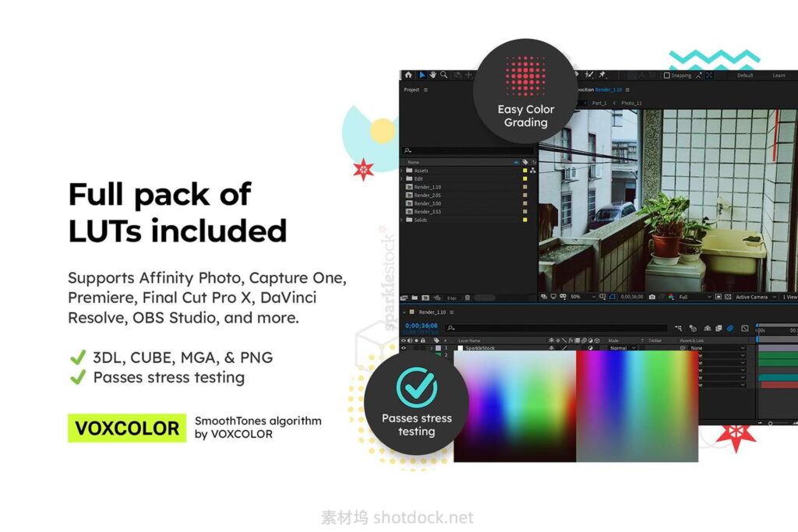
Task: Open the Full resolution dropdown
Action: [694, 297]
